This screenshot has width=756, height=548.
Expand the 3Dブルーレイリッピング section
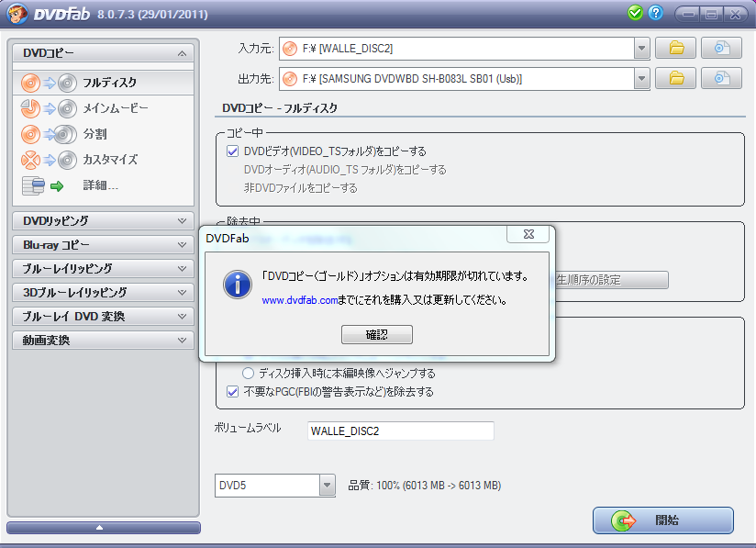point(103,292)
